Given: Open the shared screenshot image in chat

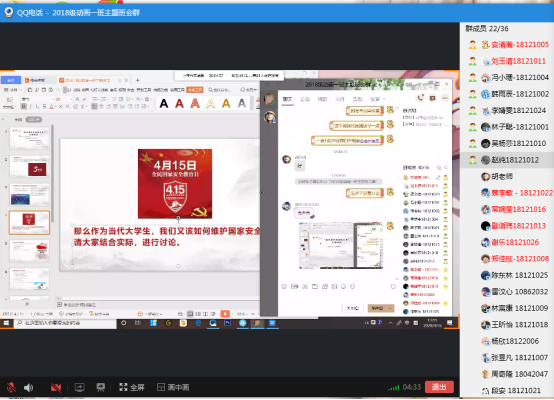Looking at the screenshot, I should click(341, 245).
